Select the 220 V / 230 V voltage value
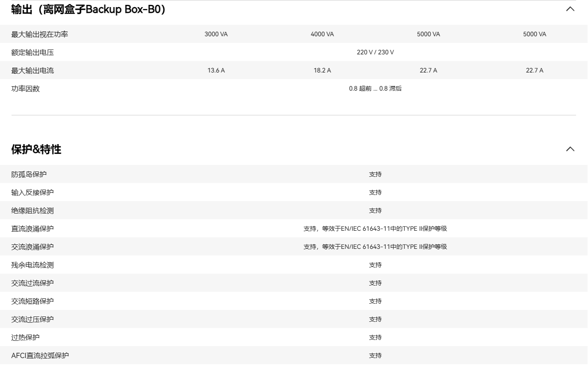588x366 pixels. point(375,52)
